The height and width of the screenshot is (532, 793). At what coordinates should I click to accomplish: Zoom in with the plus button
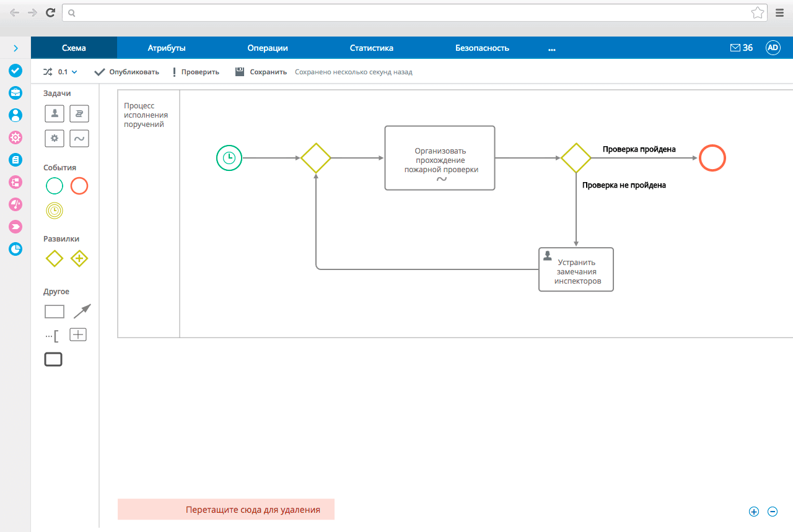point(754,512)
